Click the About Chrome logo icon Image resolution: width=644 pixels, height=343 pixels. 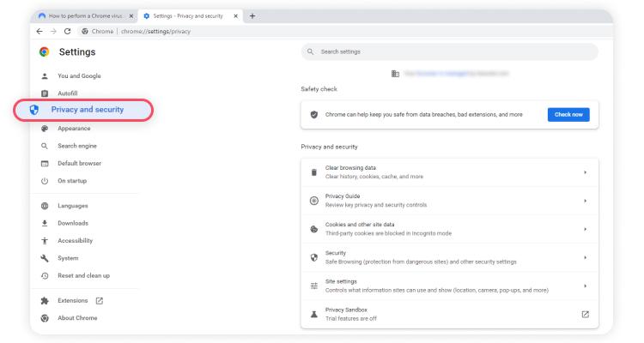coord(45,318)
